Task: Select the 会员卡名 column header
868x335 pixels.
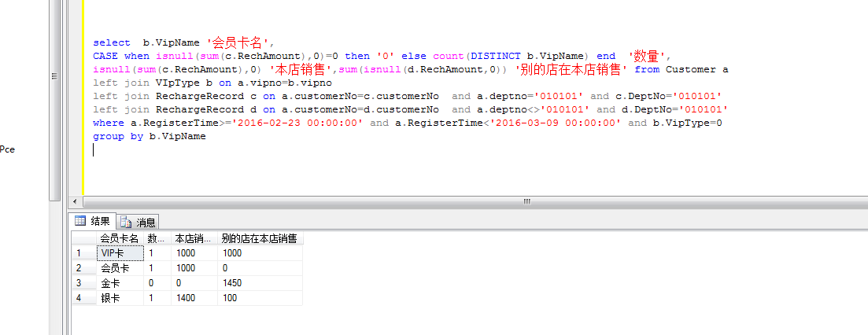Action: pos(120,239)
